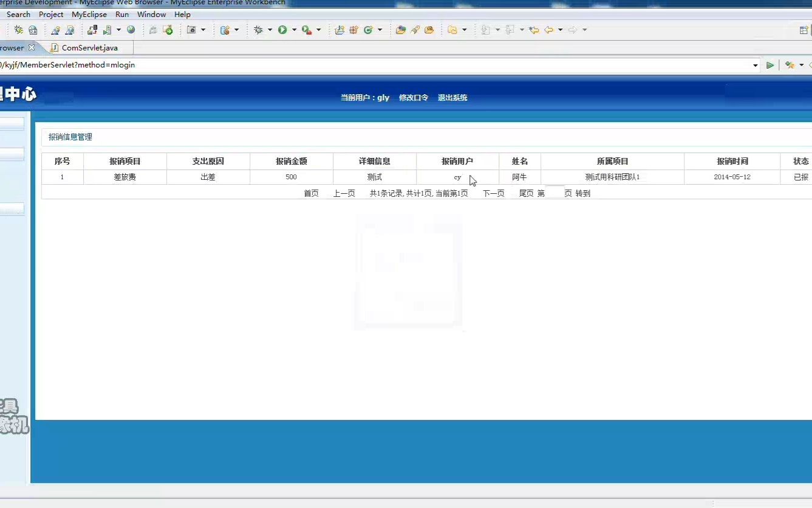Viewport: 812px width, 508px height.
Task: Open the MyEclipse Web Browser globe icon
Action: point(131,29)
